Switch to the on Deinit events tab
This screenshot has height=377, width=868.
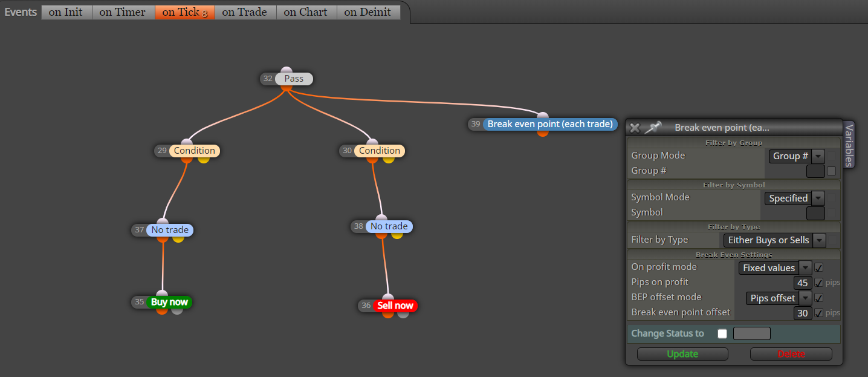pos(368,12)
